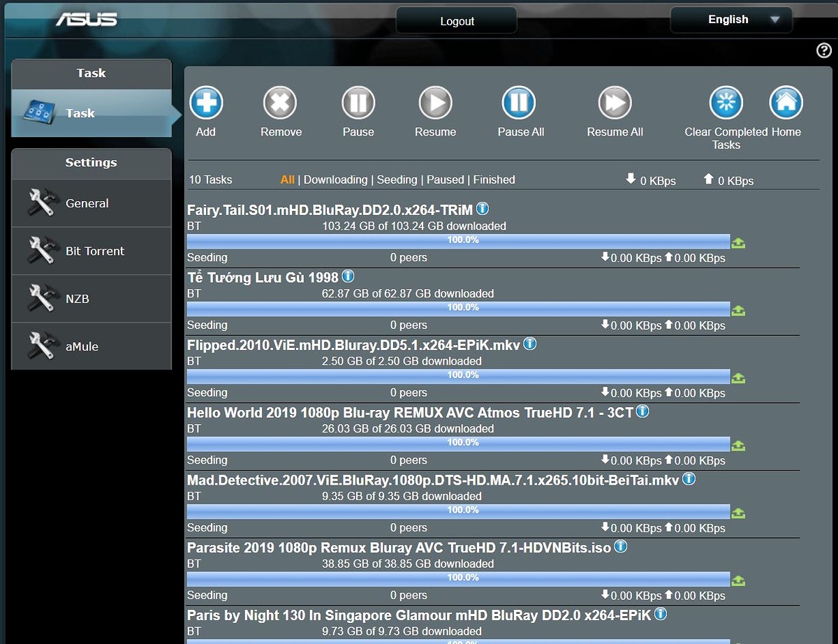Click the Resume All icon
The height and width of the screenshot is (644, 838).
point(615,103)
